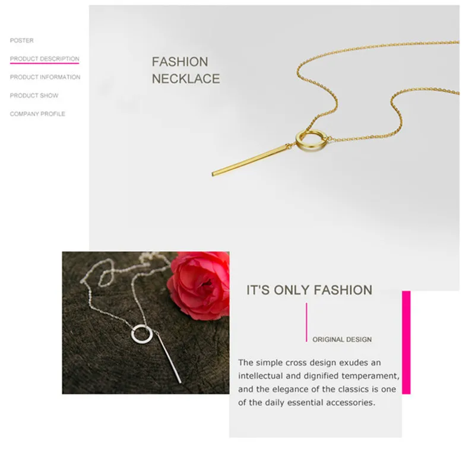Click the ORIGINAL DESIGN label
475x476 pixels.
coord(342,339)
